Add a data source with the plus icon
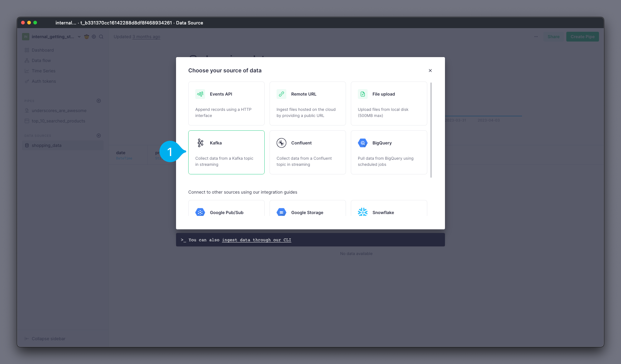The width and height of the screenshot is (621, 364). 99,136
